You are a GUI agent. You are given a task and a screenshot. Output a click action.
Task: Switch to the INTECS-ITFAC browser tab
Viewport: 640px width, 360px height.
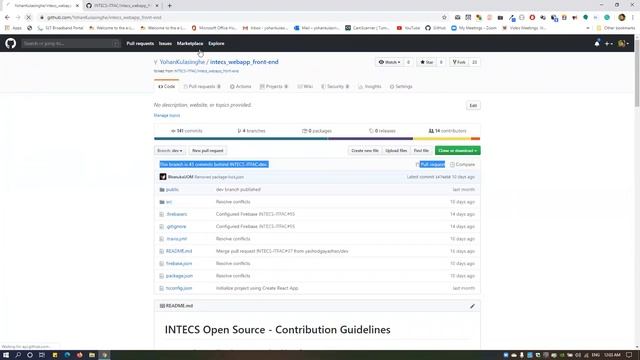122,6
